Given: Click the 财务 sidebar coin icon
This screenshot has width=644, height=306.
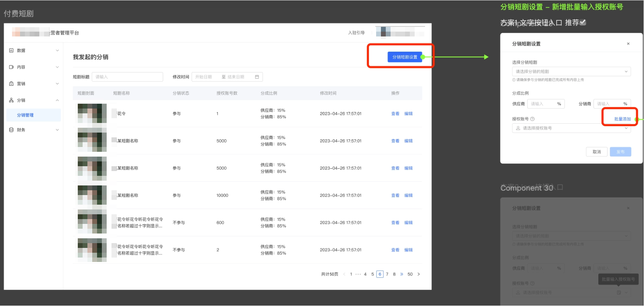Looking at the screenshot, I should [11, 130].
